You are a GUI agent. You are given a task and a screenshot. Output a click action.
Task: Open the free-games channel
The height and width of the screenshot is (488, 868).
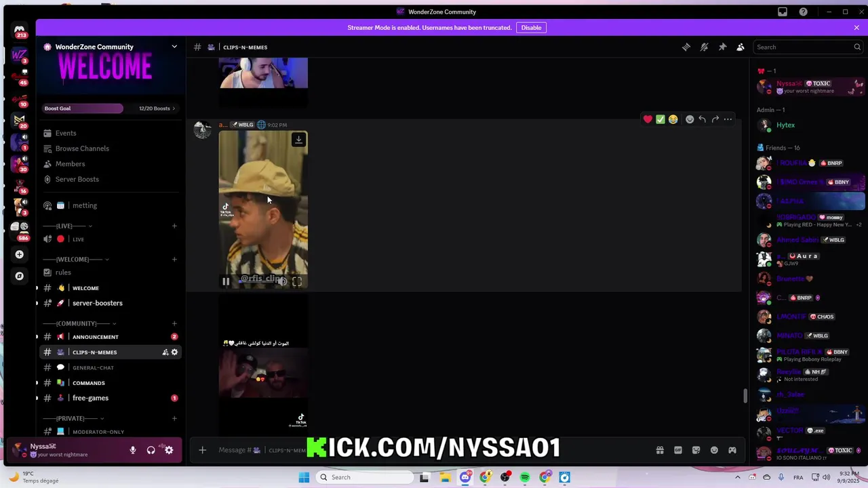point(110,398)
